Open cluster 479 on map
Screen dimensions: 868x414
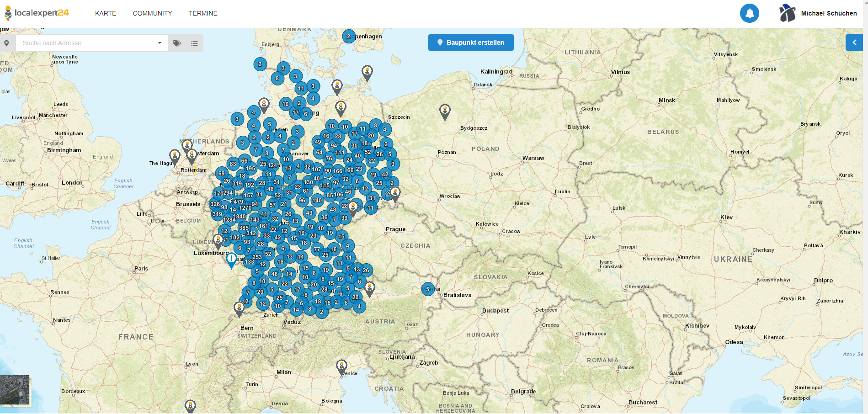tap(238, 202)
